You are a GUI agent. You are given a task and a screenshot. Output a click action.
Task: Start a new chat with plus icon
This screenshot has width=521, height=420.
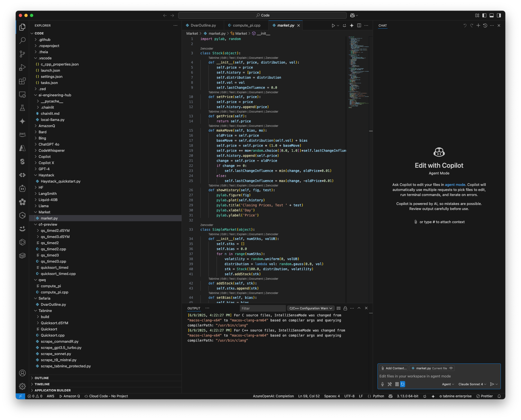478,25
